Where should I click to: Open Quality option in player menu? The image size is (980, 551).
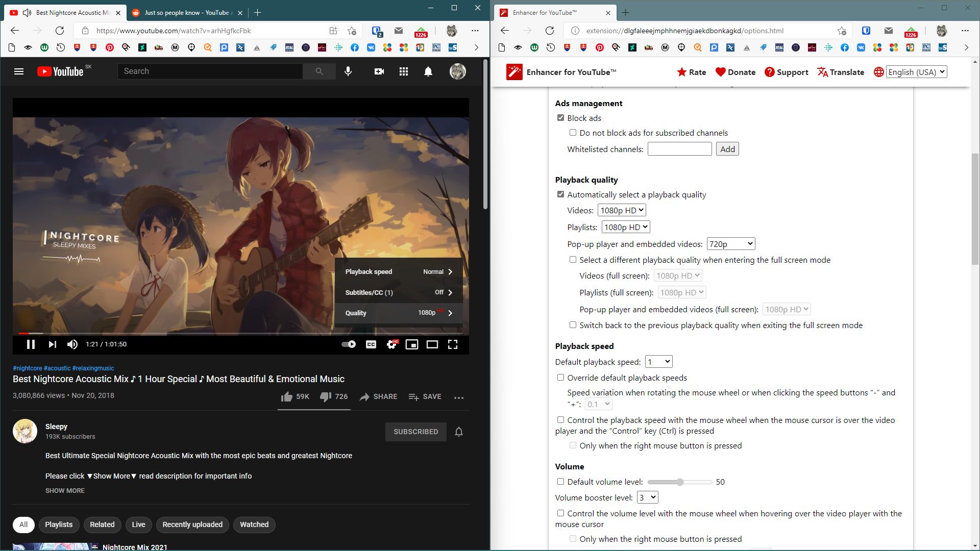click(x=399, y=313)
